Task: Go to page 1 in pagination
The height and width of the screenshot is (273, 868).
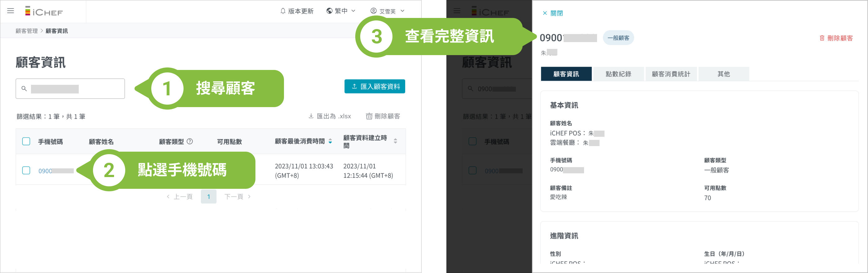Action: (209, 197)
